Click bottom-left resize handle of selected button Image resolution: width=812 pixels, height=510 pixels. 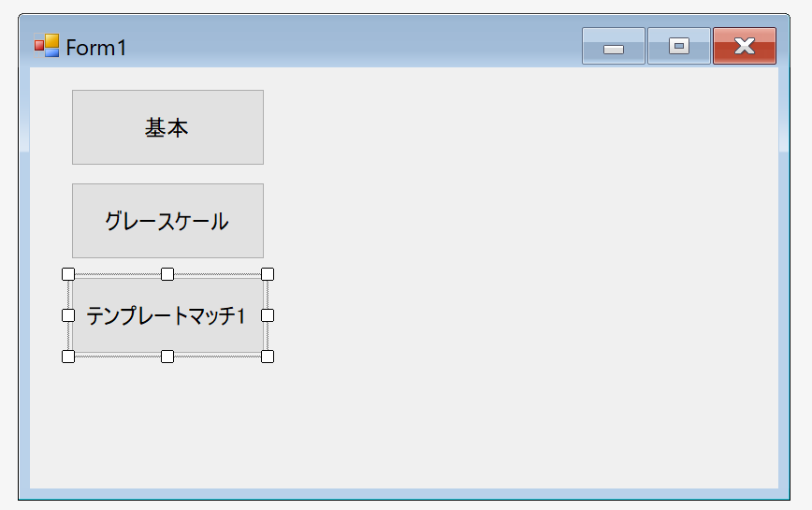point(68,357)
